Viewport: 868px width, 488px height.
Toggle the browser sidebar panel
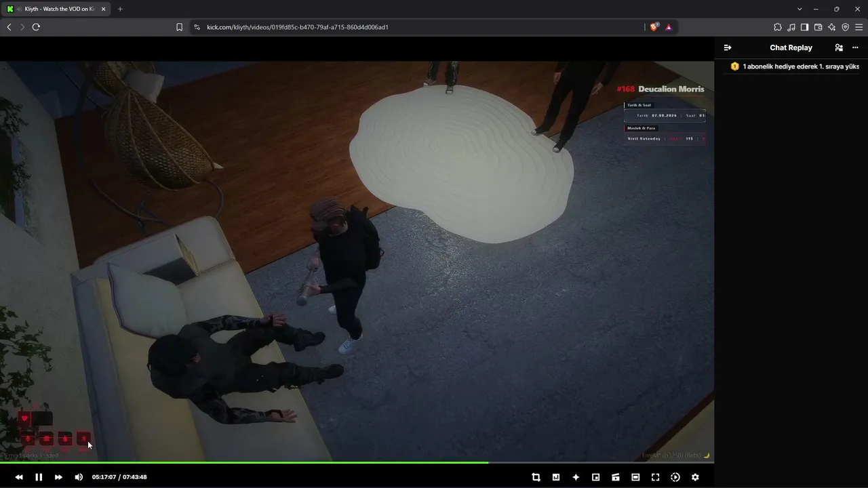[804, 27]
